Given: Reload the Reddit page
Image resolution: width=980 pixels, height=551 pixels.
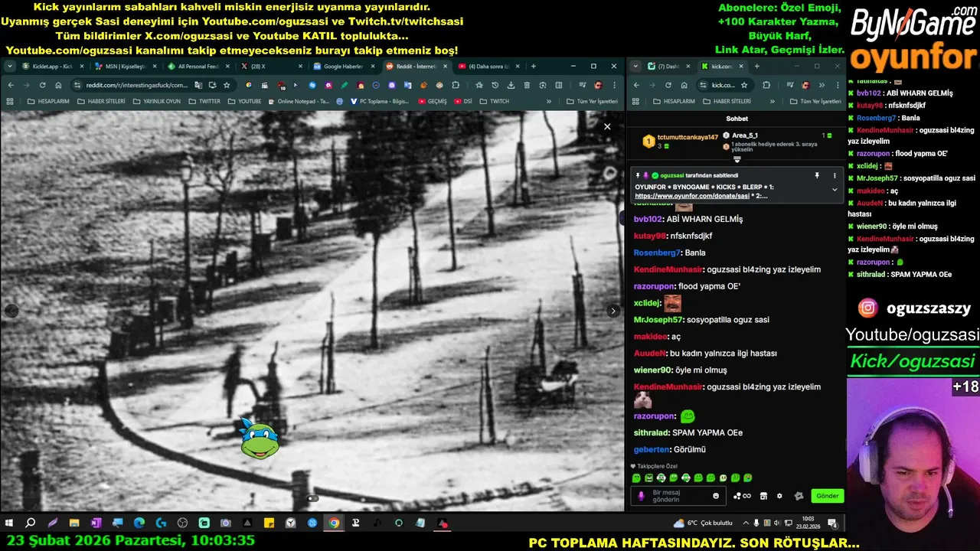Looking at the screenshot, I should click(42, 85).
